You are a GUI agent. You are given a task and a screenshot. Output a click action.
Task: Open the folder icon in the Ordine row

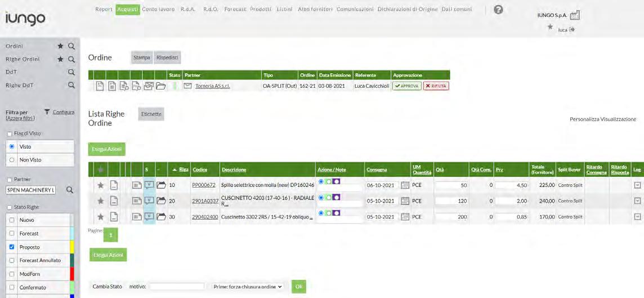[x=160, y=86]
